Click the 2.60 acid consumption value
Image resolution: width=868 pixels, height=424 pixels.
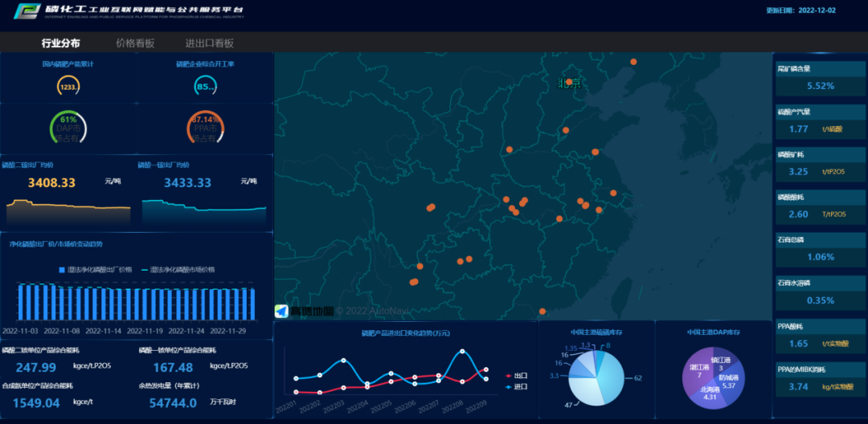(799, 214)
